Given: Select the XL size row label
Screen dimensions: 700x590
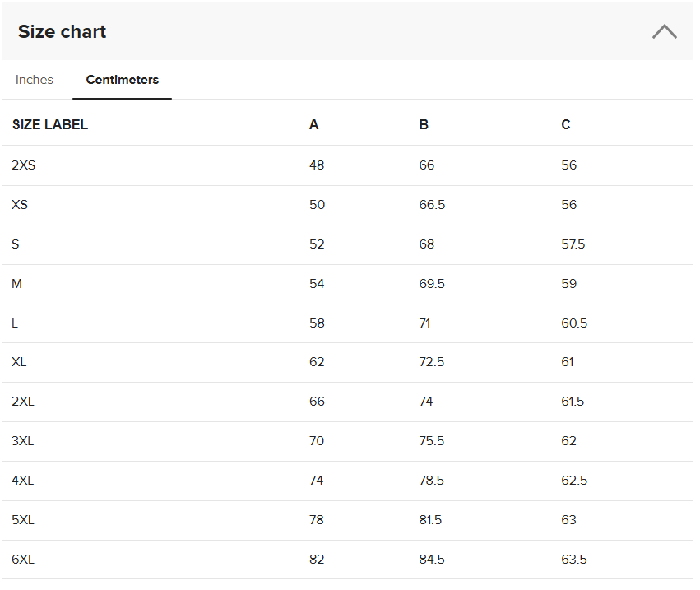Looking at the screenshot, I should tap(19, 362).
